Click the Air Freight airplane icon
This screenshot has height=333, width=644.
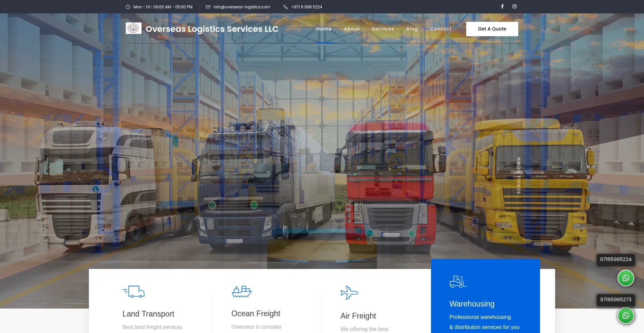coord(349,292)
